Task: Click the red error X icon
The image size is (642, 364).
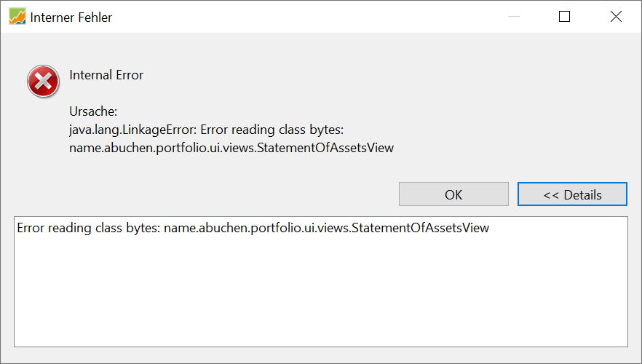Action: click(x=43, y=81)
